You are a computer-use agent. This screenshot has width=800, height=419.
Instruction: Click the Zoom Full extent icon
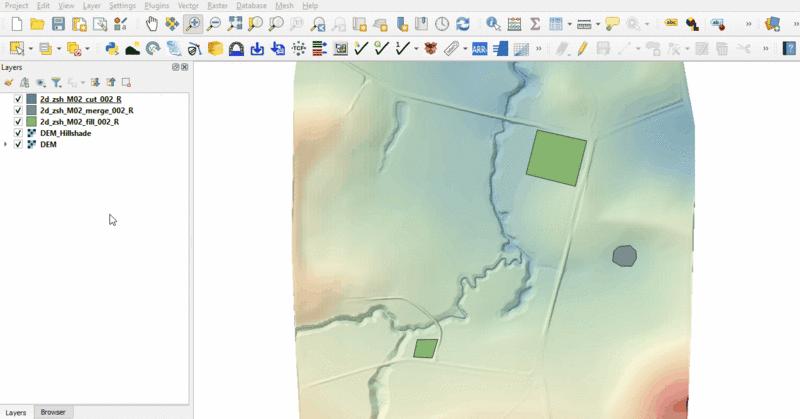pyautogui.click(x=234, y=24)
